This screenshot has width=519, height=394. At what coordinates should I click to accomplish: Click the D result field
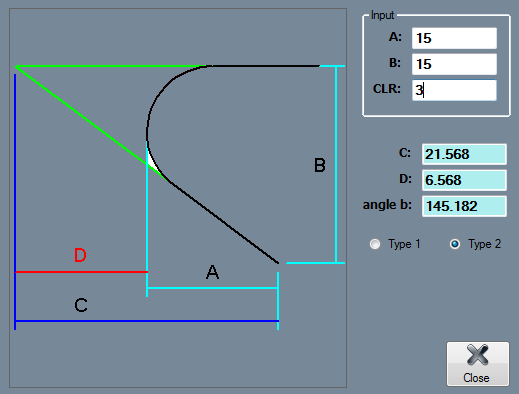[x=464, y=180]
